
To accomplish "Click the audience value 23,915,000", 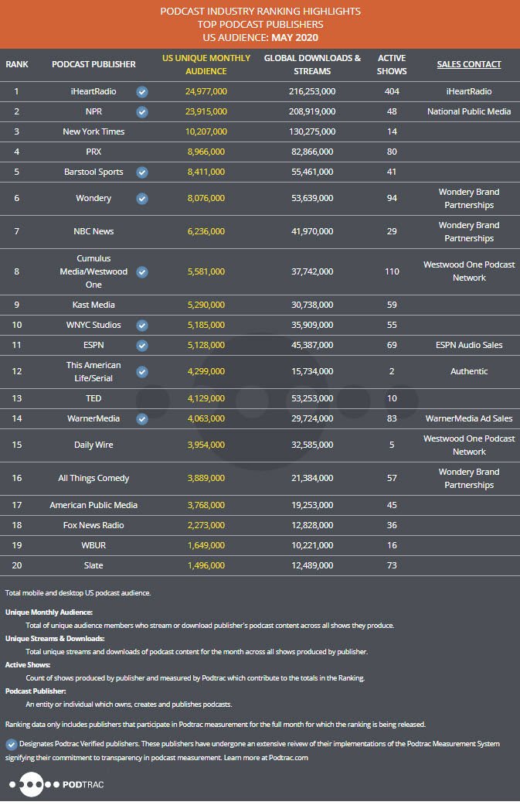I will click(206, 111).
